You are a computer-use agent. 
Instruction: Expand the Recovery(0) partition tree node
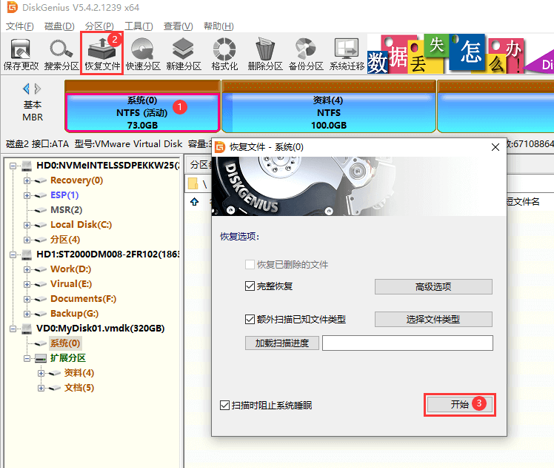click(x=27, y=181)
